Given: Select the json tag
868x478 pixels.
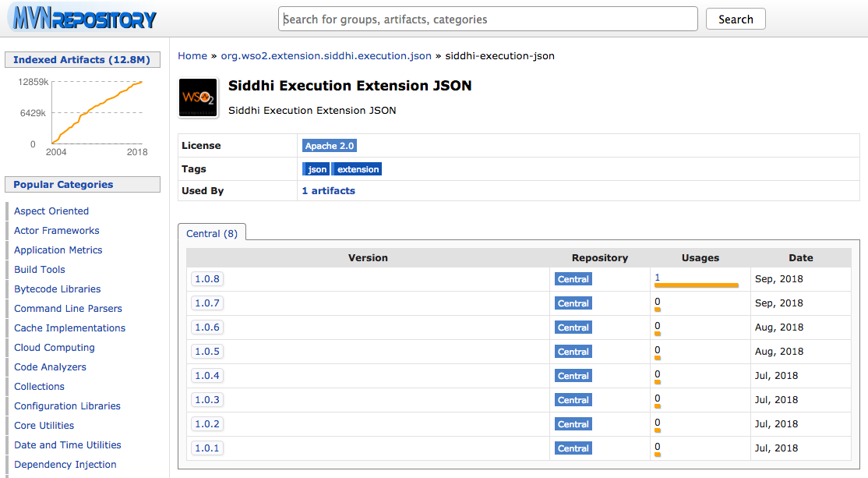Looking at the screenshot, I should pos(316,169).
